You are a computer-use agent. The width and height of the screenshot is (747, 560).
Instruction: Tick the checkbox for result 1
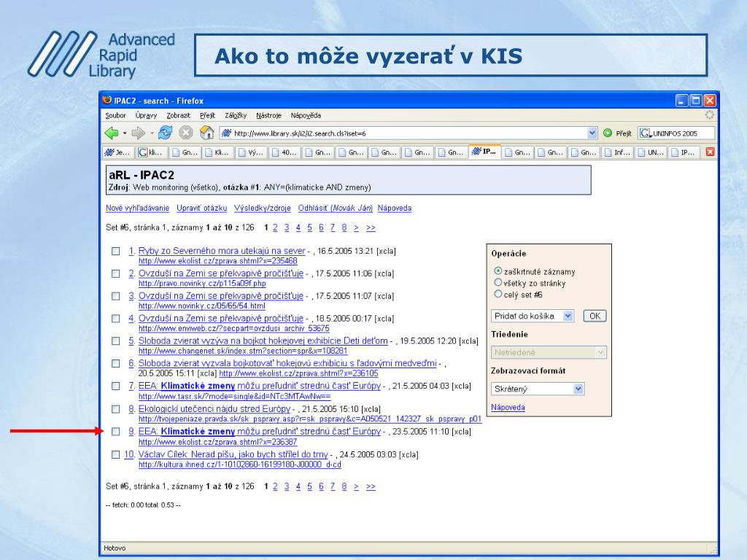click(116, 251)
